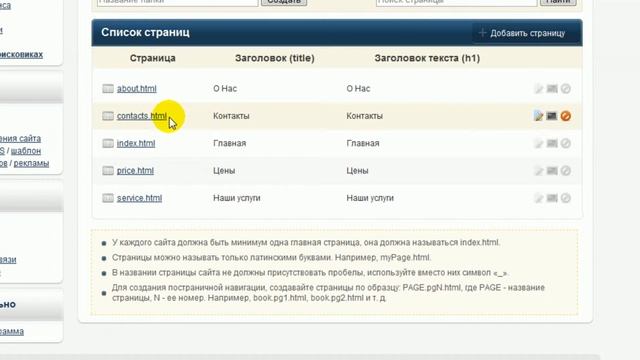Screen dimensions: 640x360
Task: Click the h1 cell О Нас
Action: [x=358, y=89]
